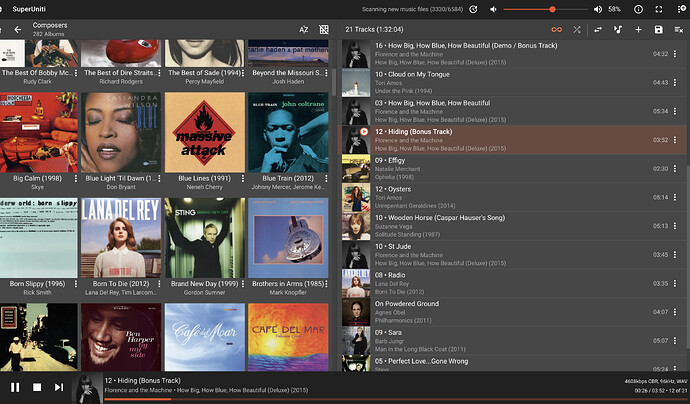
Task: Open options menu for Blue Train (2012) album
Action: click(326, 178)
